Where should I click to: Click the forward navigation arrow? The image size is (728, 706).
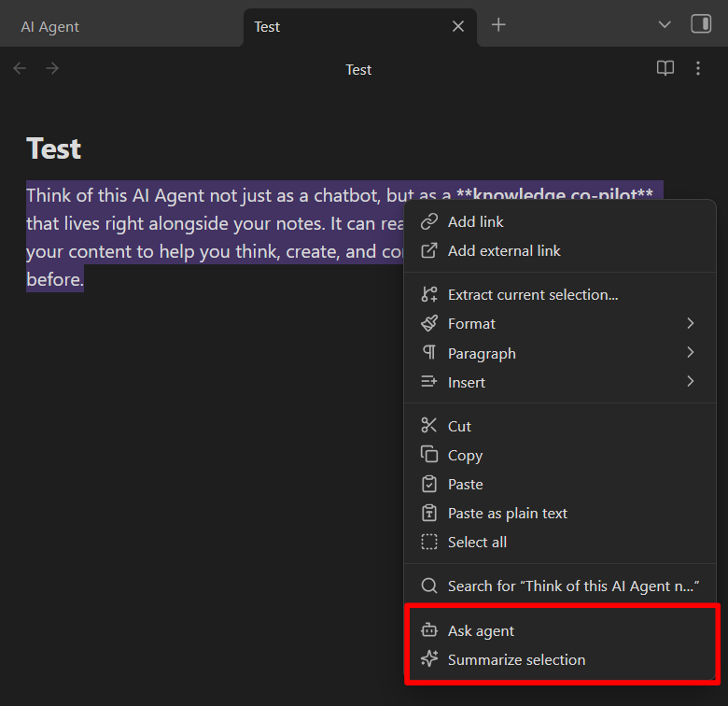click(52, 69)
